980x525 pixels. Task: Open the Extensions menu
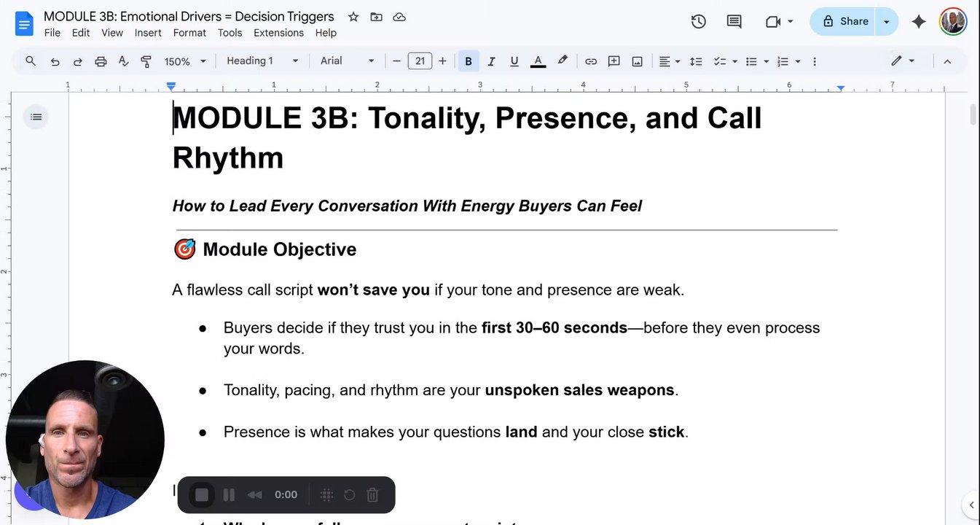tap(278, 33)
